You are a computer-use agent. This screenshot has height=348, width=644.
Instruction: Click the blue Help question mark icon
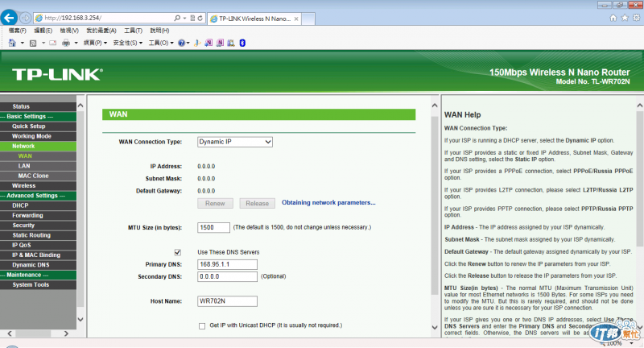pyautogui.click(x=182, y=43)
